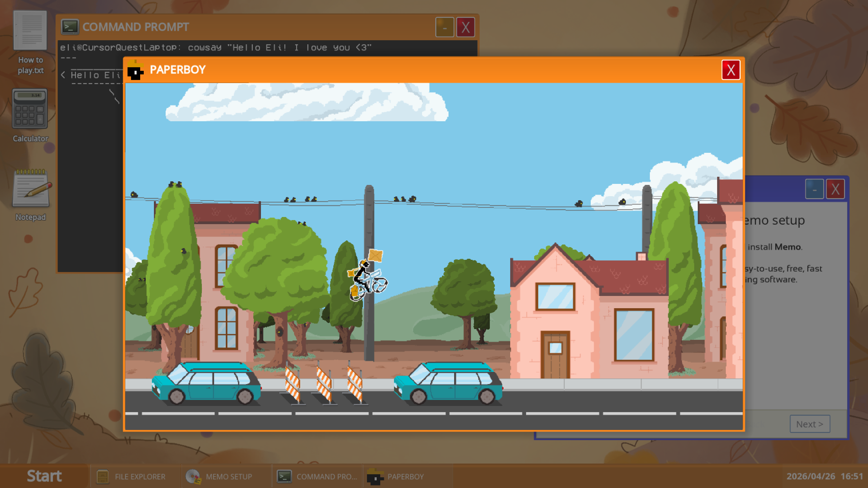Click the taskbar date and time
Image resolution: width=868 pixels, height=488 pixels.
coord(824,476)
